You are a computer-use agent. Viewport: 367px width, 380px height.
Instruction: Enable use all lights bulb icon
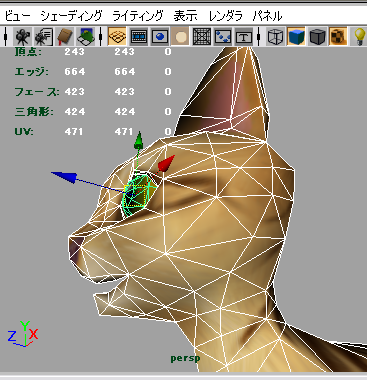[x=360, y=36]
